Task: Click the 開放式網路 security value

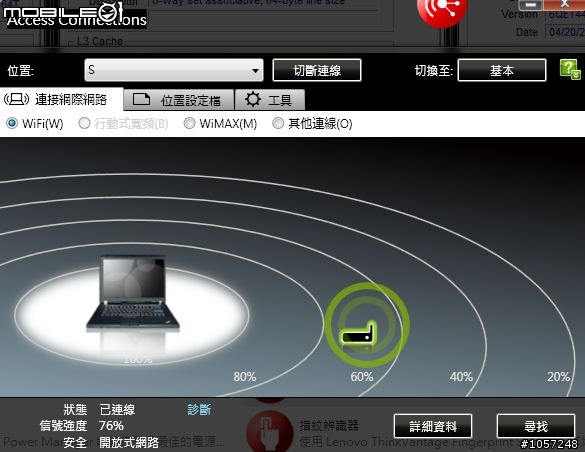Action: (x=129, y=442)
